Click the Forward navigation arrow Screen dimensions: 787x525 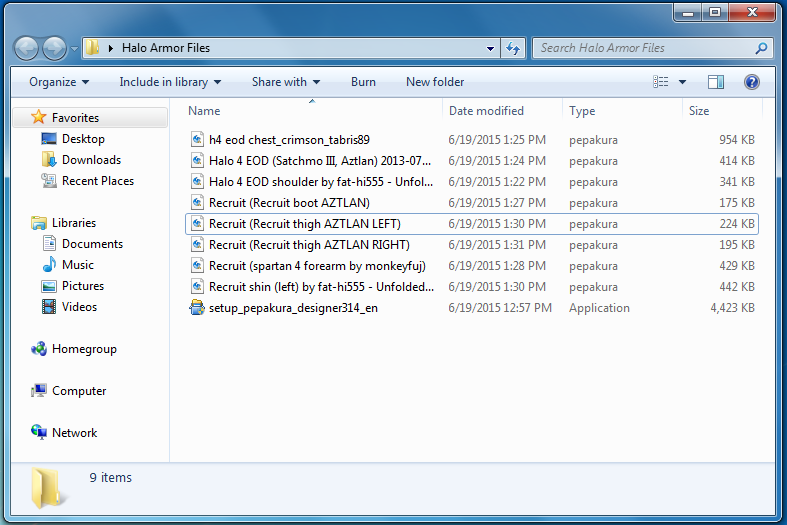click(x=54, y=49)
